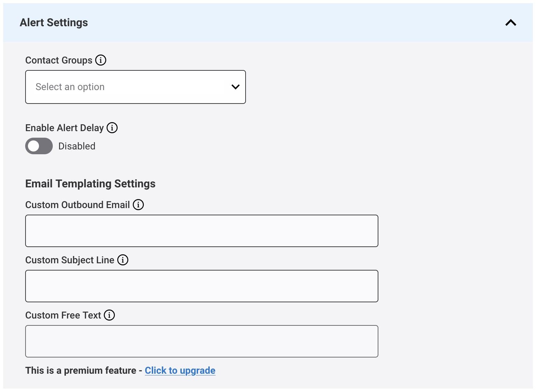Viewport: 536px width, 392px height.
Task: Click the Custom Free Text info icon
Action: coord(109,315)
